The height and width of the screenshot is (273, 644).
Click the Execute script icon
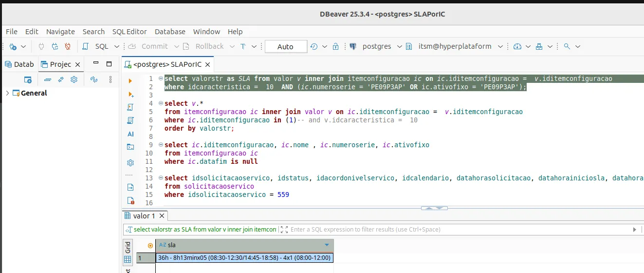[130, 107]
